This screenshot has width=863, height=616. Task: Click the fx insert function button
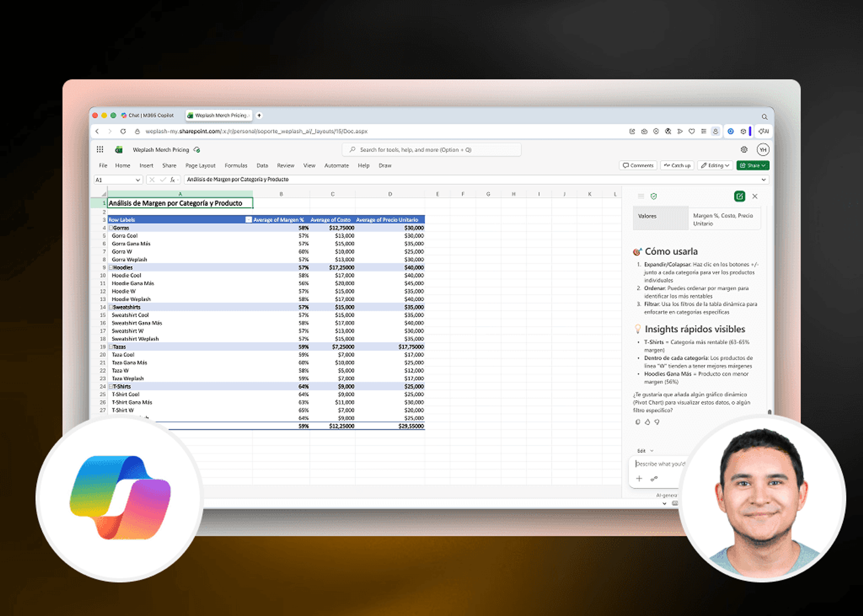[x=173, y=180]
